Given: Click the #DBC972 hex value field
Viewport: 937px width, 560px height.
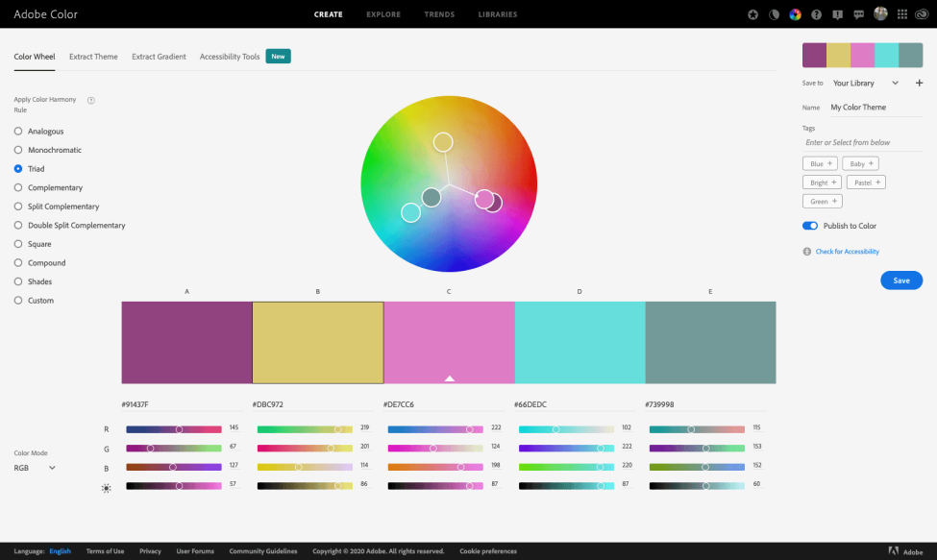Looking at the screenshot, I should coord(312,404).
